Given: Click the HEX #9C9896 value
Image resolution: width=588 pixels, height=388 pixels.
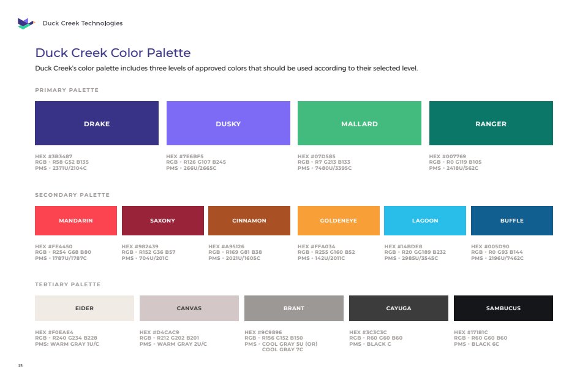Looking at the screenshot, I should point(263,332).
